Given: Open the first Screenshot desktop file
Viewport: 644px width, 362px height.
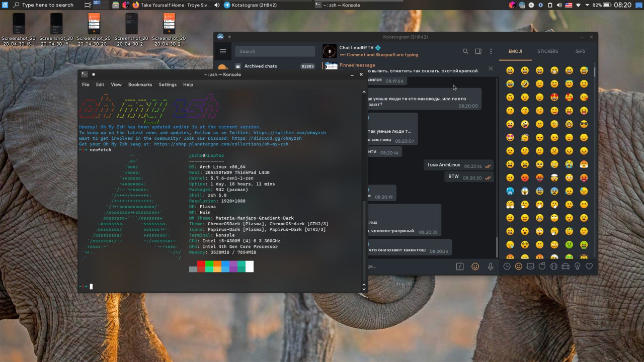Looking at the screenshot, I should click(19, 30).
